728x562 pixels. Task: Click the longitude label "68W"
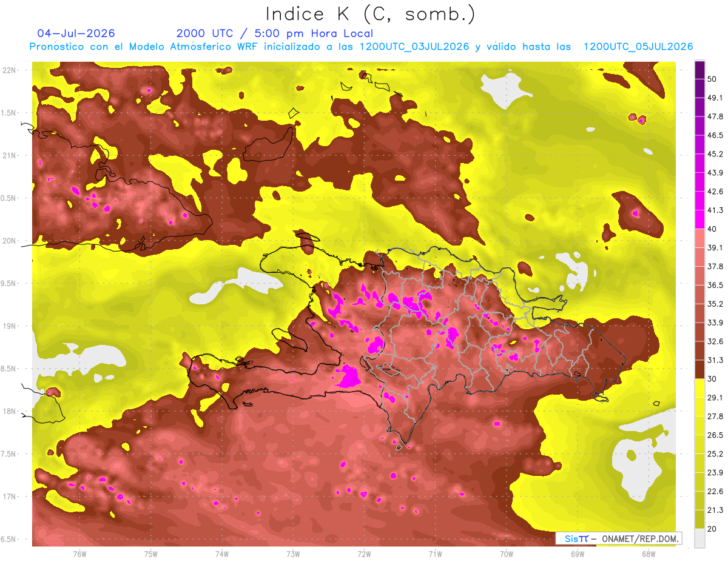point(648,554)
